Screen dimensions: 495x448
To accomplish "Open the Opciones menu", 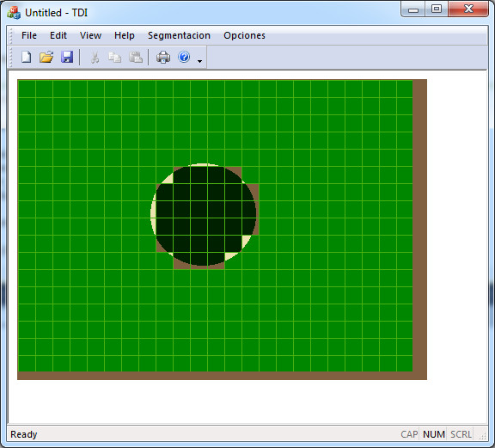I will [244, 35].
